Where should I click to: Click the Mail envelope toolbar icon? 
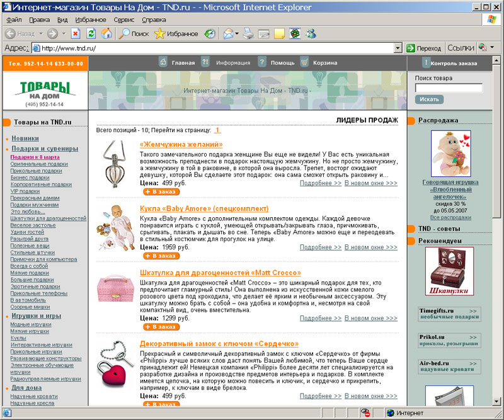point(228,33)
